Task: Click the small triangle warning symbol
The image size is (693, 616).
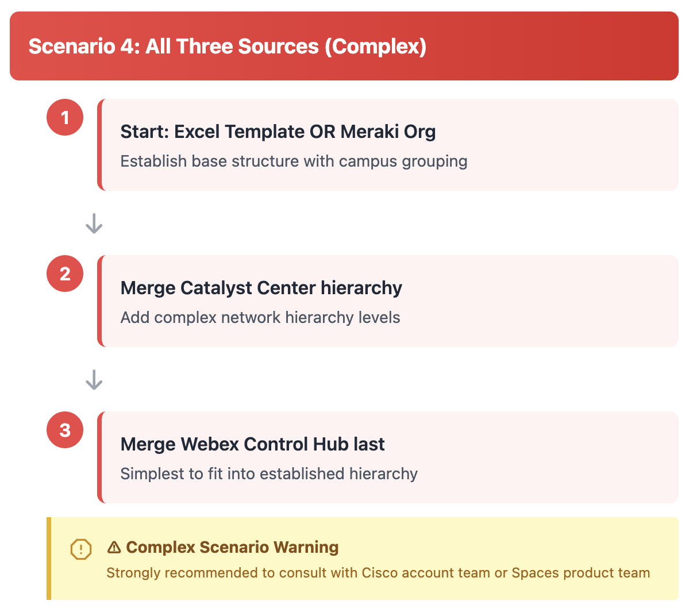Action: pos(114,548)
